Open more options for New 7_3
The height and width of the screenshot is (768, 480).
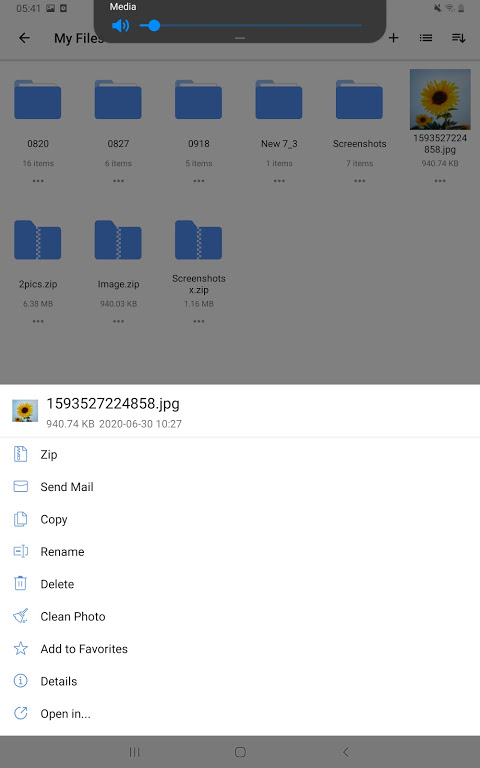279,181
